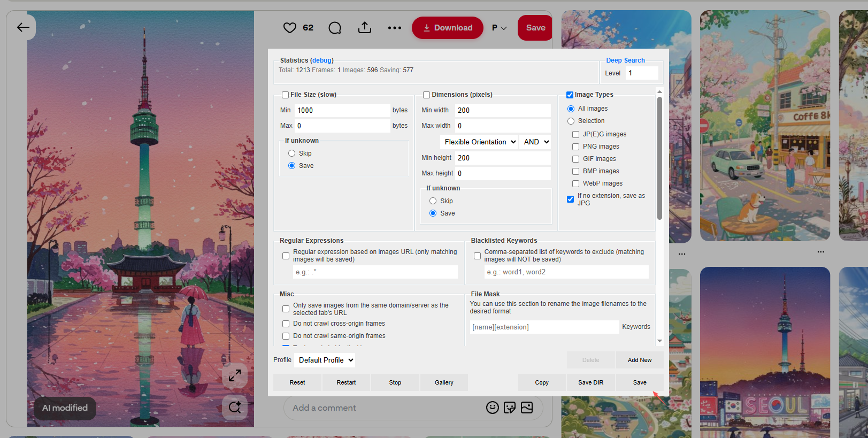
Task: Click the Max file size field
Action: pos(342,126)
